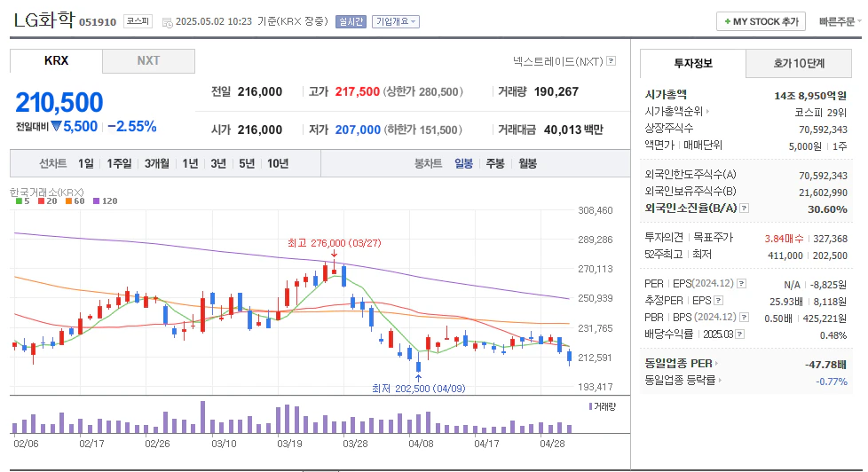Click the stock code 051910
This screenshot has width=868, height=472.
coord(98,22)
